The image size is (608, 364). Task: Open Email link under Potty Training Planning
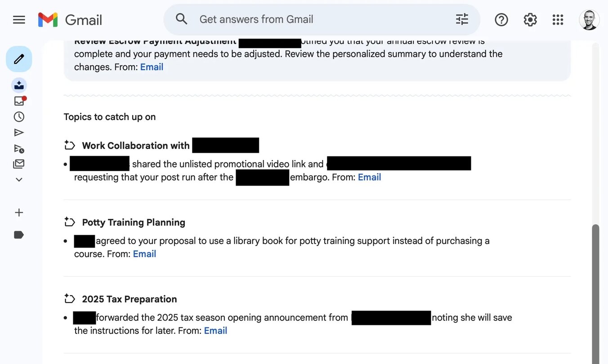(x=144, y=254)
